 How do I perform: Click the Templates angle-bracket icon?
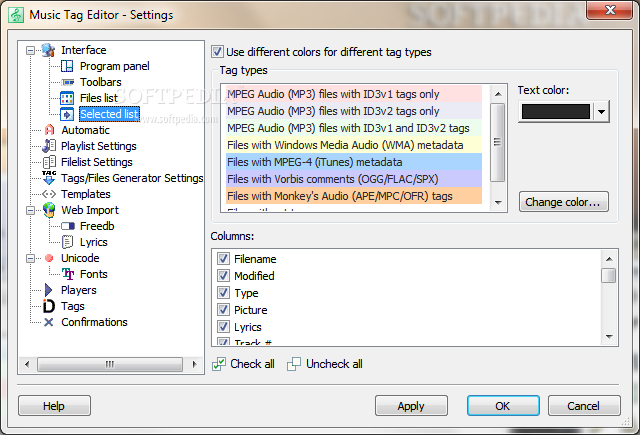coord(49,194)
